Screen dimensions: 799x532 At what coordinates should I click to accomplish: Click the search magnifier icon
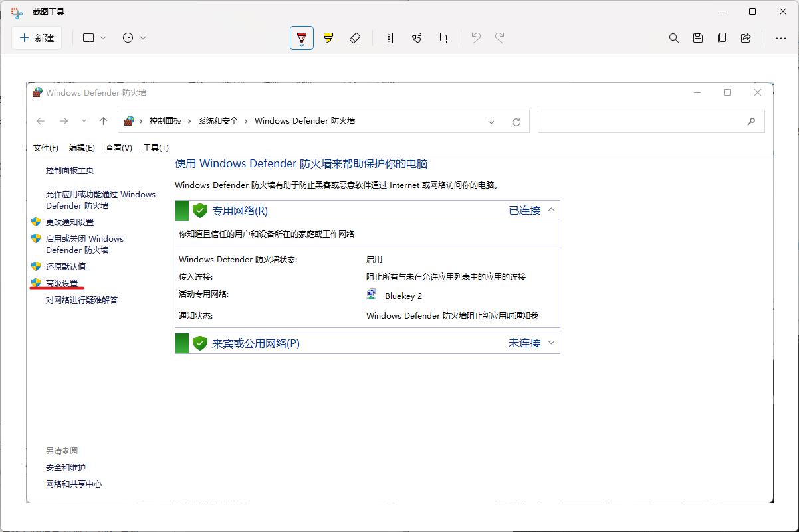pos(751,122)
